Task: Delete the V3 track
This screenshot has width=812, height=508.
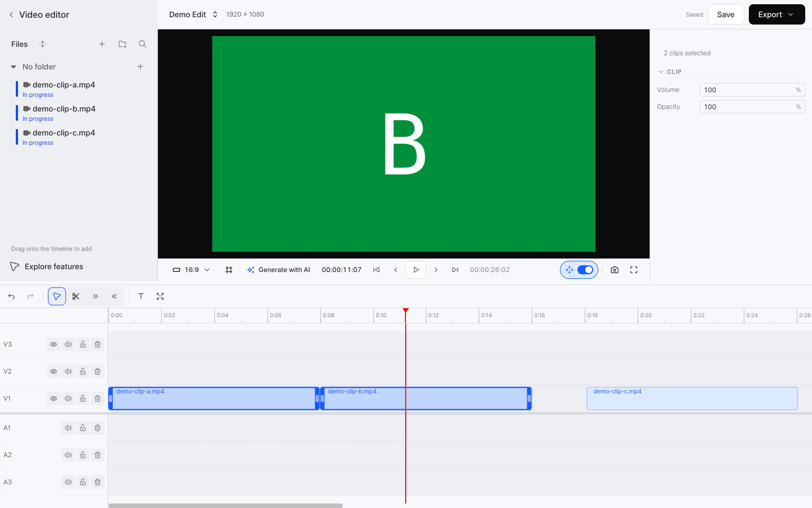Action: point(97,344)
